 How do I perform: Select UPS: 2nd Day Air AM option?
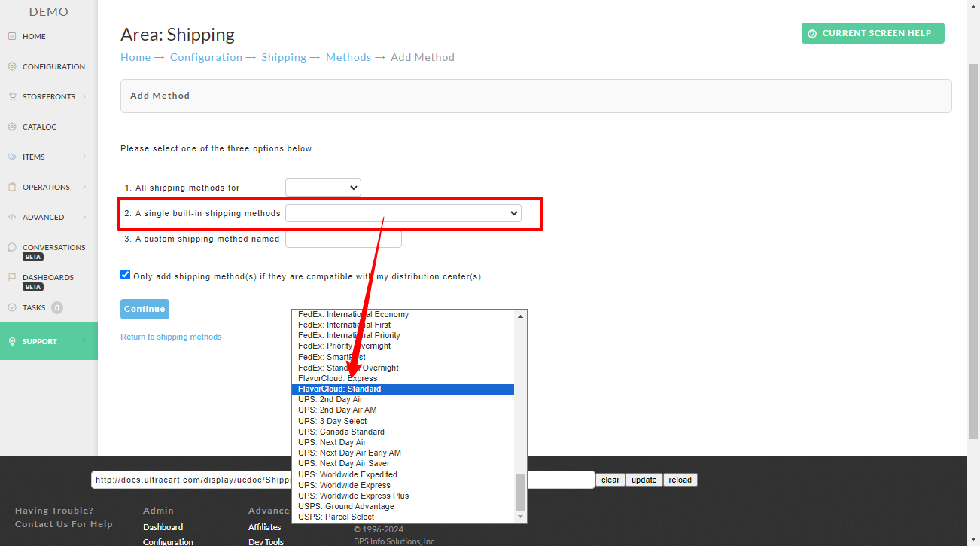coord(403,410)
